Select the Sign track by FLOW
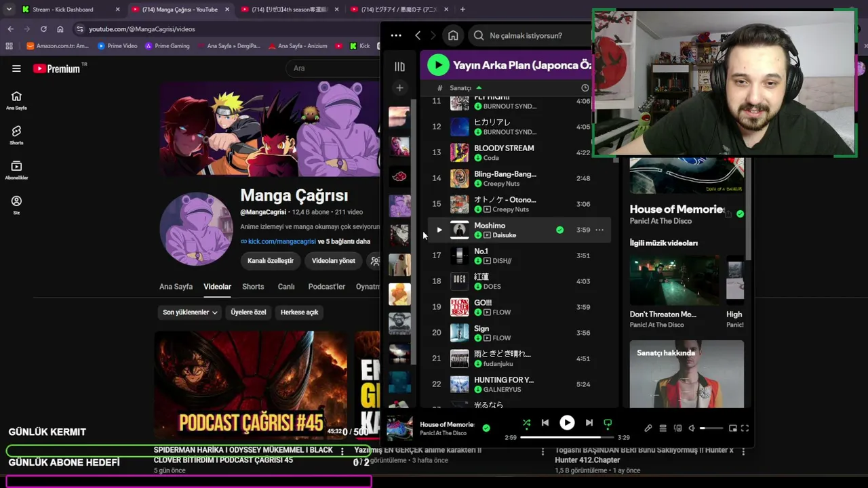 point(519,333)
